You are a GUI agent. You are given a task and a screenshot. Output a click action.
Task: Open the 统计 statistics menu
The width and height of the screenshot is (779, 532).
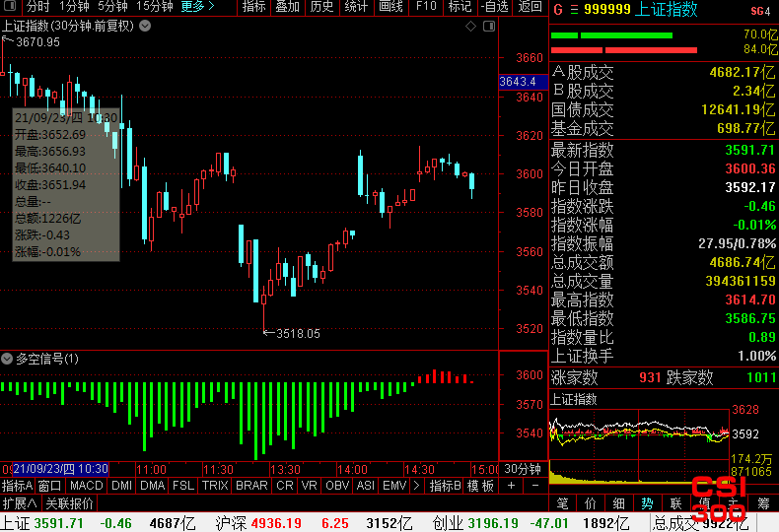[356, 7]
